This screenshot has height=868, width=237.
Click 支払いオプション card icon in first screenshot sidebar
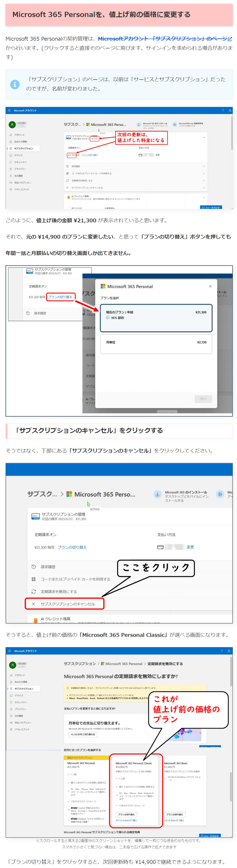(x=11, y=183)
